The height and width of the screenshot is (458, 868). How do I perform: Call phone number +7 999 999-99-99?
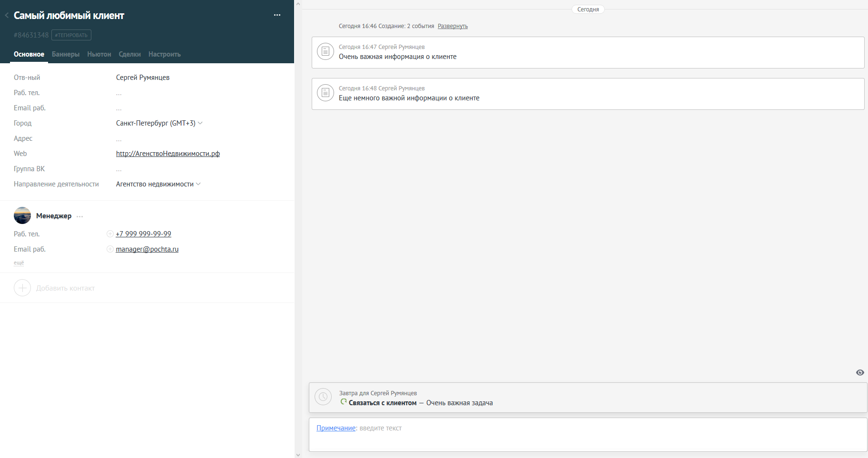(x=143, y=234)
